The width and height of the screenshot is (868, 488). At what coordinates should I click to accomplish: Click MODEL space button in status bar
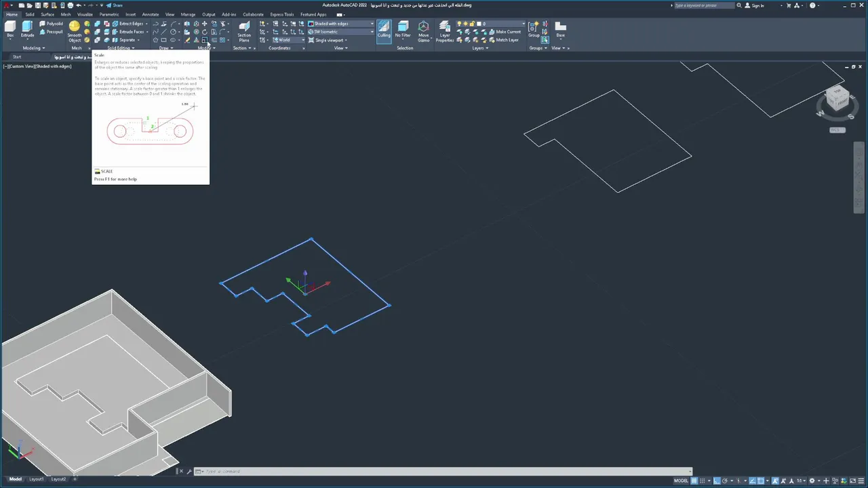[681, 481]
